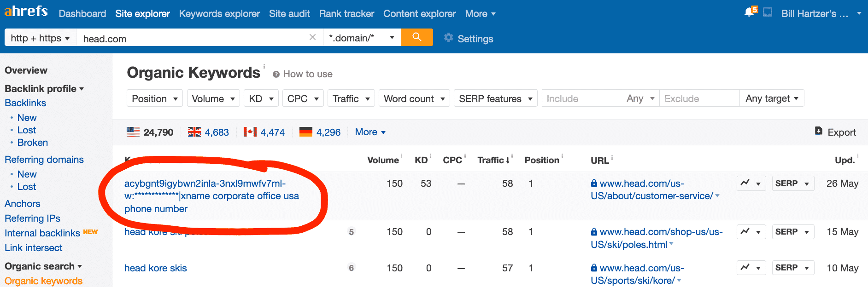Open Keywords explorer

pyautogui.click(x=219, y=13)
